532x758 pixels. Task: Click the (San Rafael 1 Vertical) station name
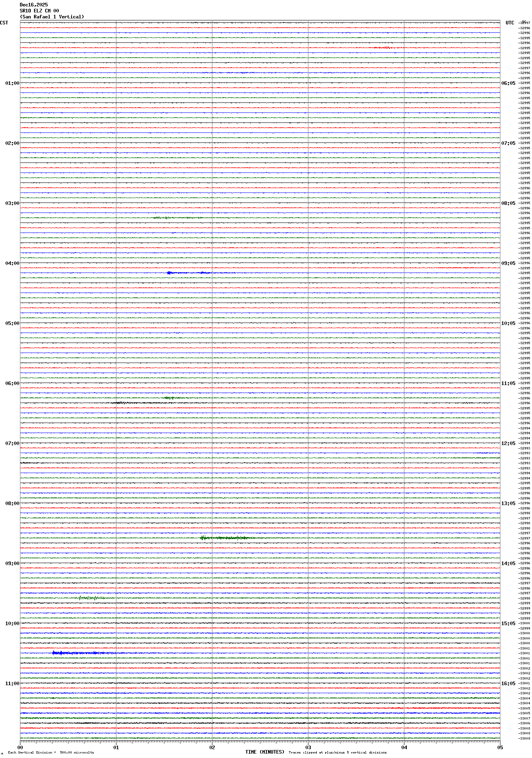pos(52,17)
